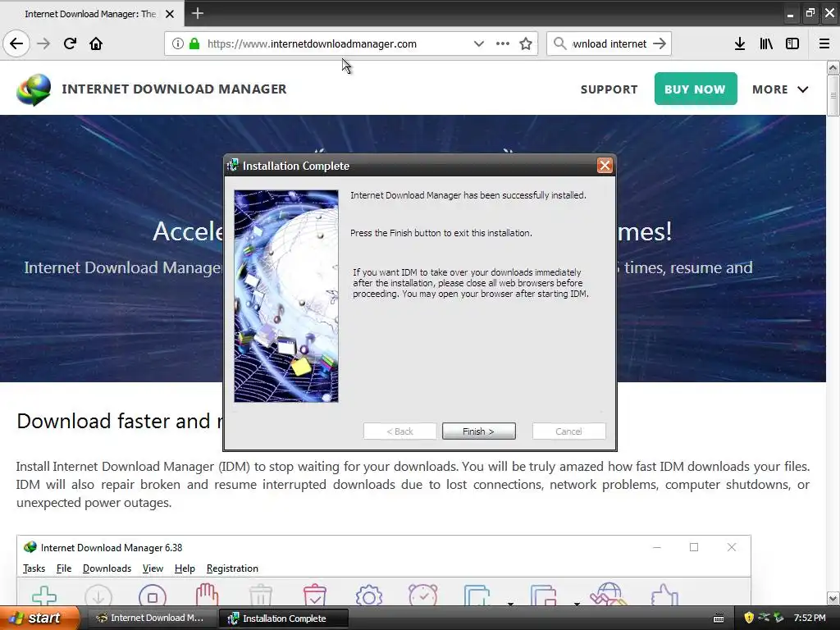Screen dimensions: 840x630
Task: Click the 7:52 PM system clock
Action: 810,618
